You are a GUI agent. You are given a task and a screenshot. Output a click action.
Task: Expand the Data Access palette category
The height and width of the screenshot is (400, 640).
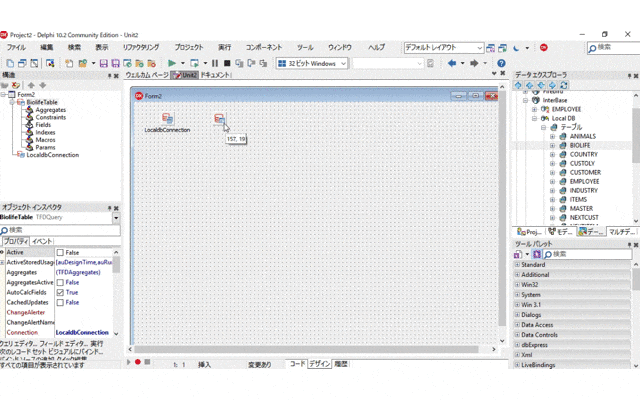(x=517, y=325)
